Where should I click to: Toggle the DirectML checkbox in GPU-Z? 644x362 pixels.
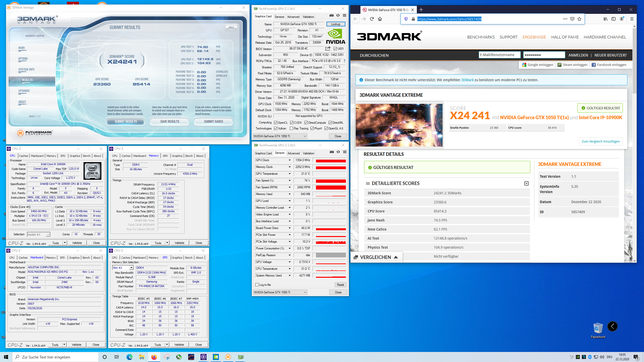click(x=330, y=123)
